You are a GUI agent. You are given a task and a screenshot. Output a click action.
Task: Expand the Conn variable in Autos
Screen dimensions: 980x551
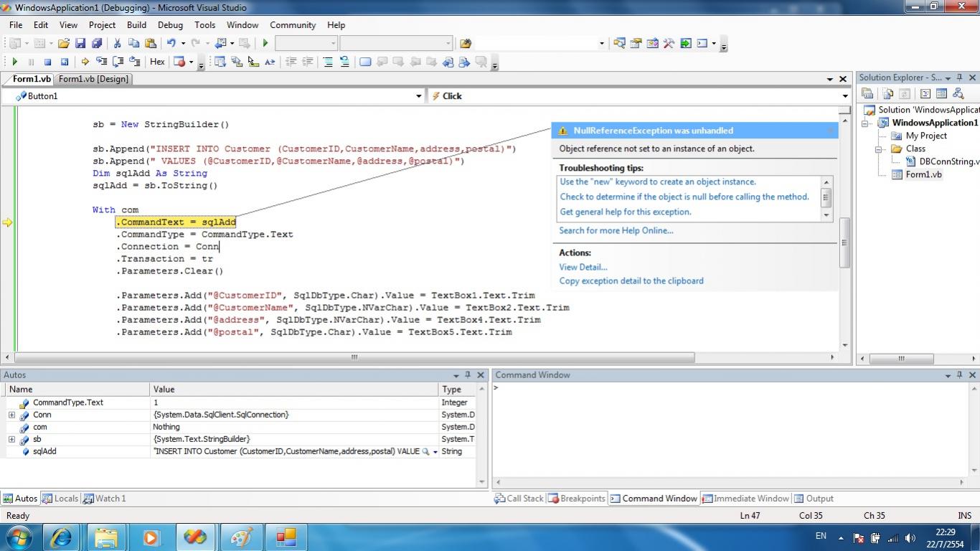click(11, 415)
